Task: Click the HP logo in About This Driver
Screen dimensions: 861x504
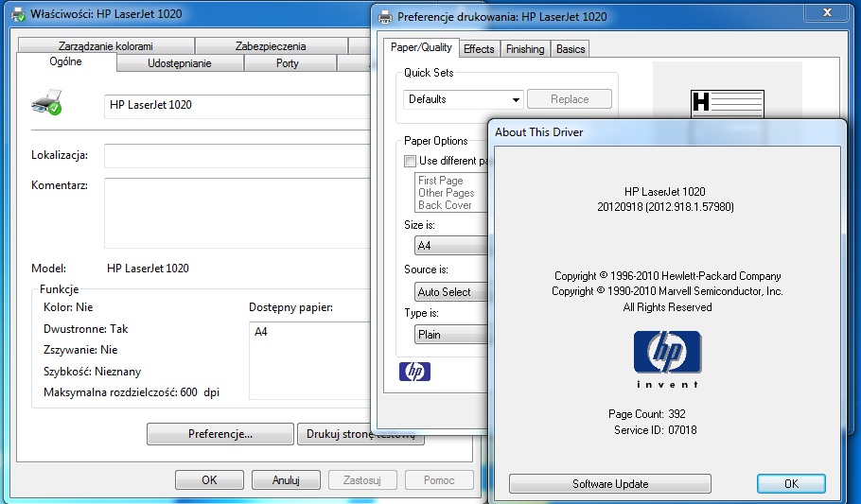Action: [x=667, y=353]
